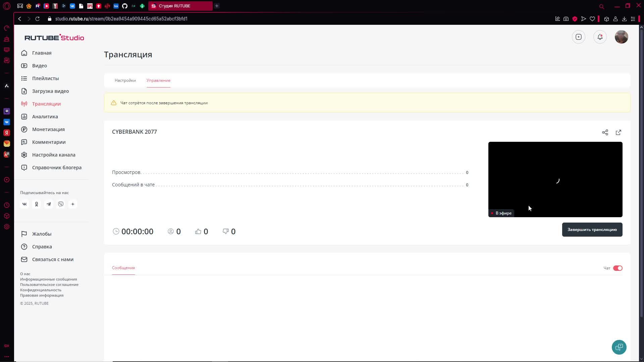The width and height of the screenshot is (644, 362).
Task: Open stream in new window icon
Action: tap(618, 132)
